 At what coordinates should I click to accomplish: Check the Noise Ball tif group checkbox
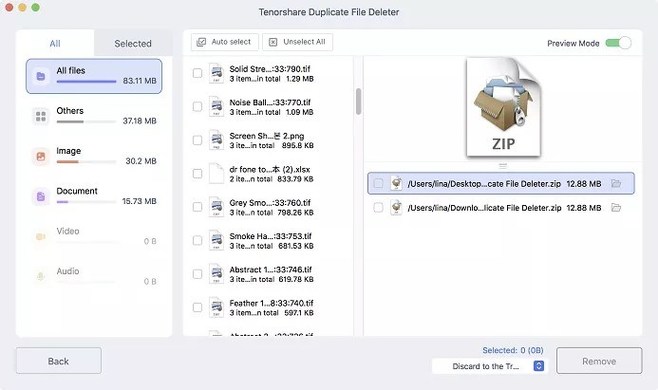tap(197, 107)
